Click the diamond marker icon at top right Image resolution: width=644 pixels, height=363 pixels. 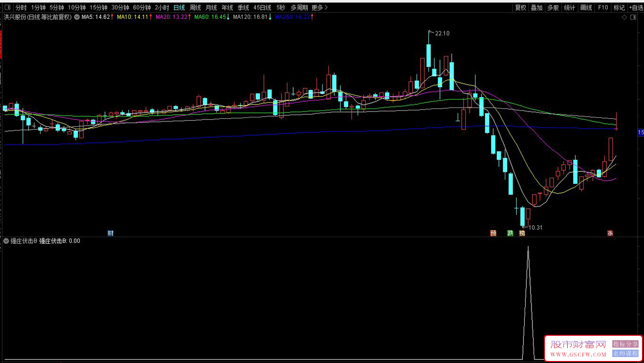point(625,17)
